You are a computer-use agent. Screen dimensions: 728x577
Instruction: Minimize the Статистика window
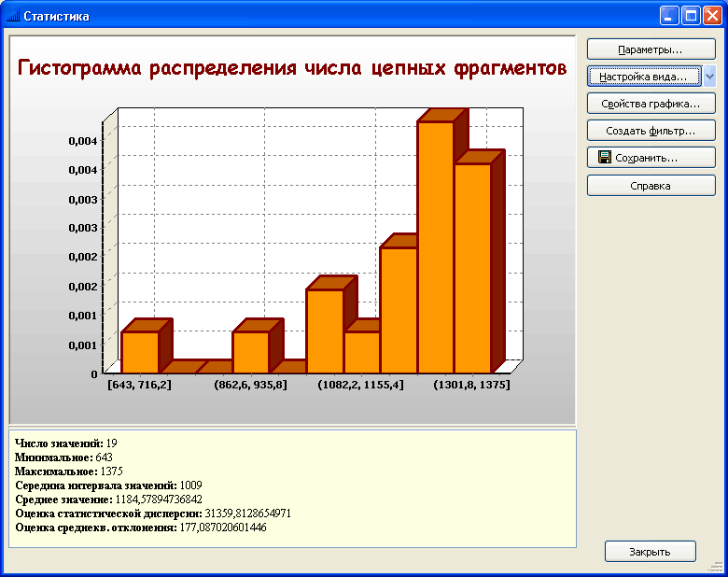[668, 16]
